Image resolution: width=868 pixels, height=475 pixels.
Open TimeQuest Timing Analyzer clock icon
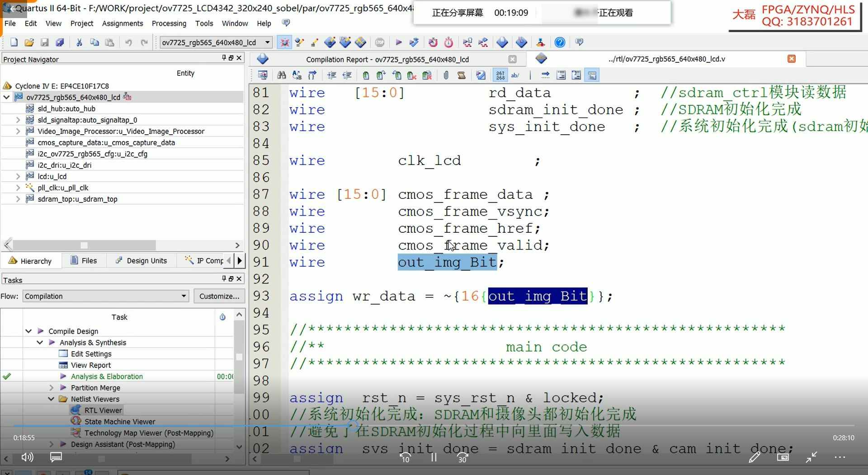click(448, 42)
